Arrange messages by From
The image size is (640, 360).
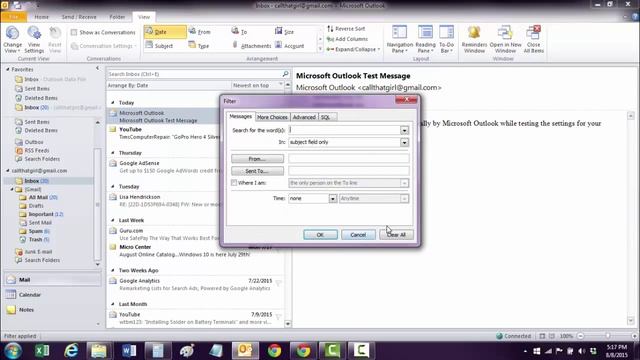pyautogui.click(x=200, y=32)
